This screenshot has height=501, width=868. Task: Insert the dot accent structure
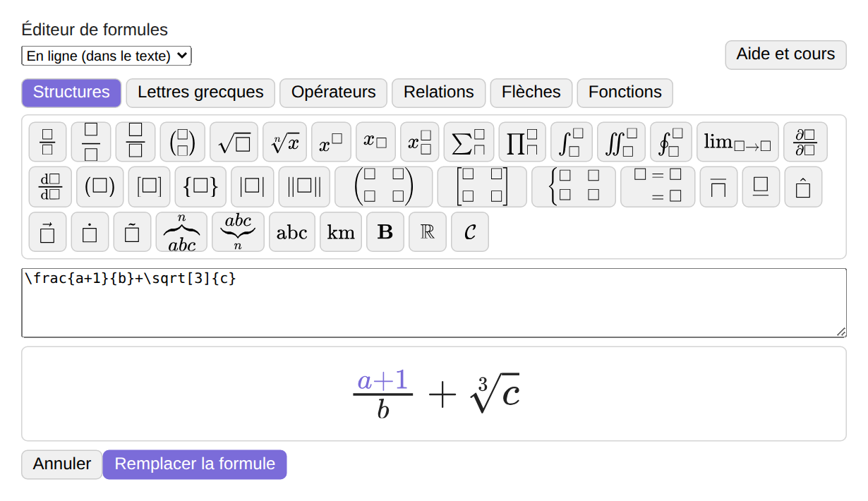(x=90, y=232)
